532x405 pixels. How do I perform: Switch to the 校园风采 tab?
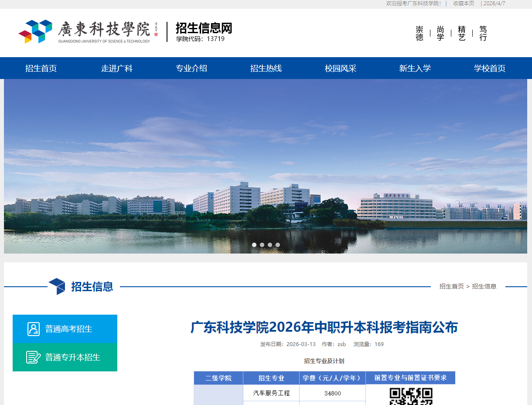click(340, 68)
